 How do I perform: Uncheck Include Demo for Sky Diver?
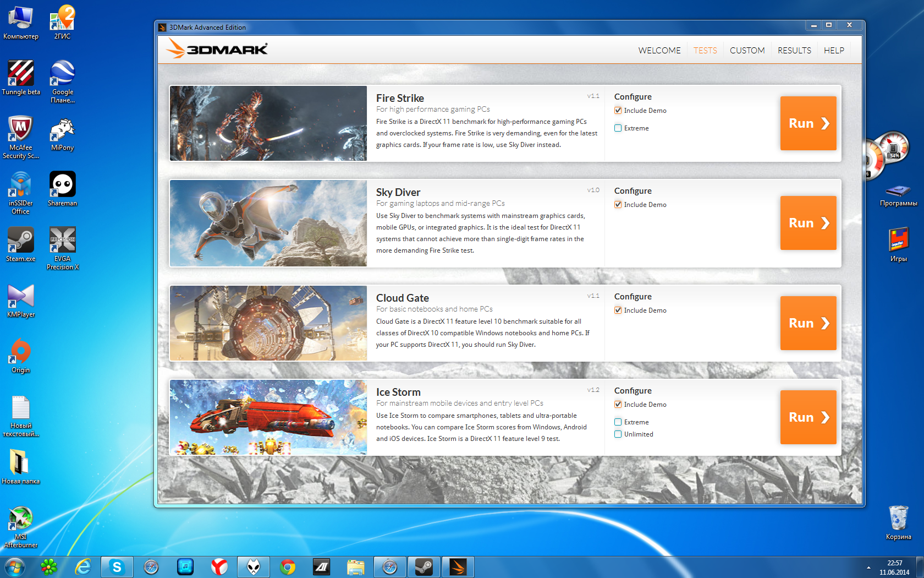618,205
